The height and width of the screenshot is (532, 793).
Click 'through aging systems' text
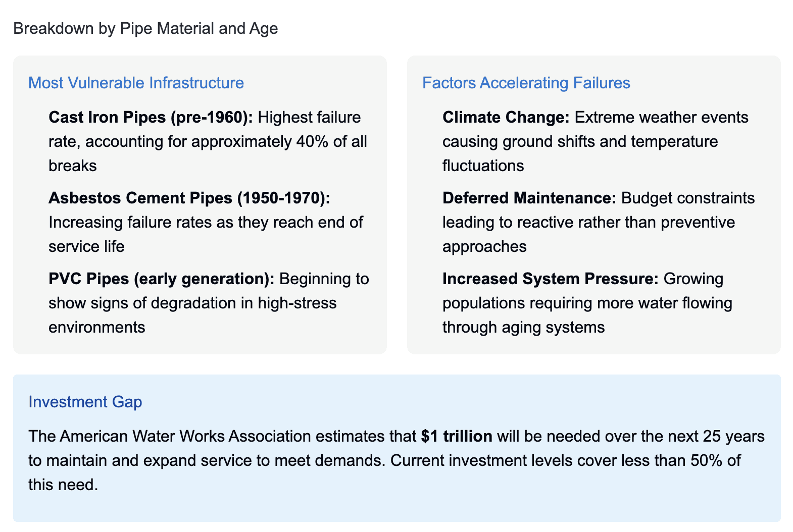[523, 327]
